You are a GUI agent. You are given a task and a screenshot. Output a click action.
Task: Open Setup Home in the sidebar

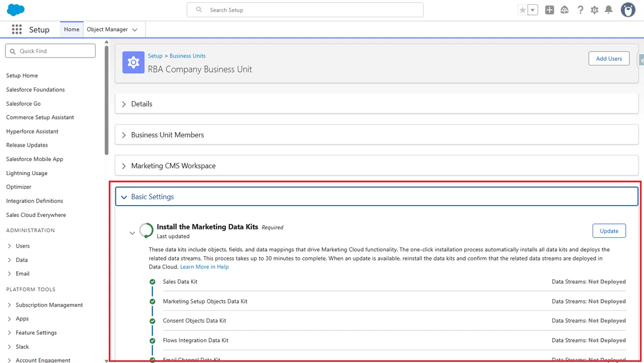(22, 76)
